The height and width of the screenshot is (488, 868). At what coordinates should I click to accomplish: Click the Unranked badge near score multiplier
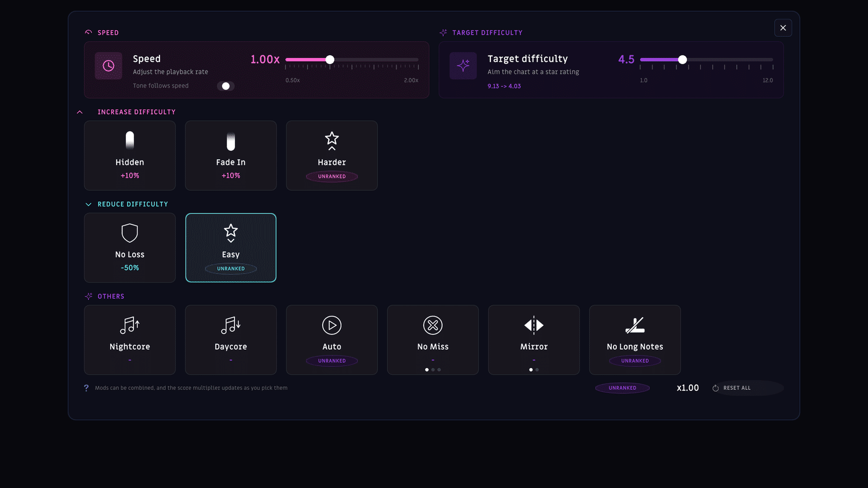622,388
